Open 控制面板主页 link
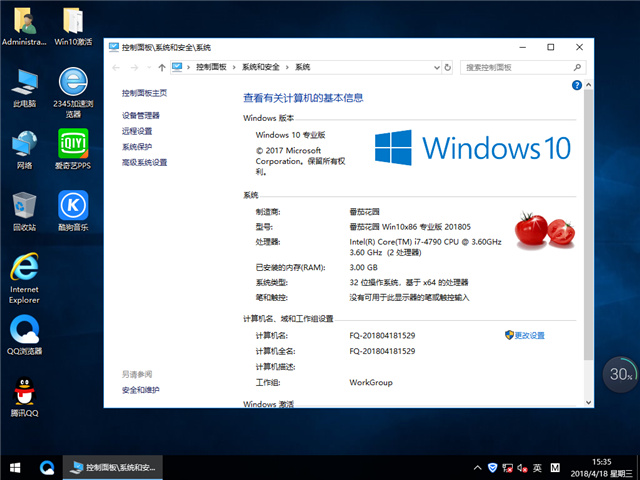Image resolution: width=640 pixels, height=480 pixels. 144,93
